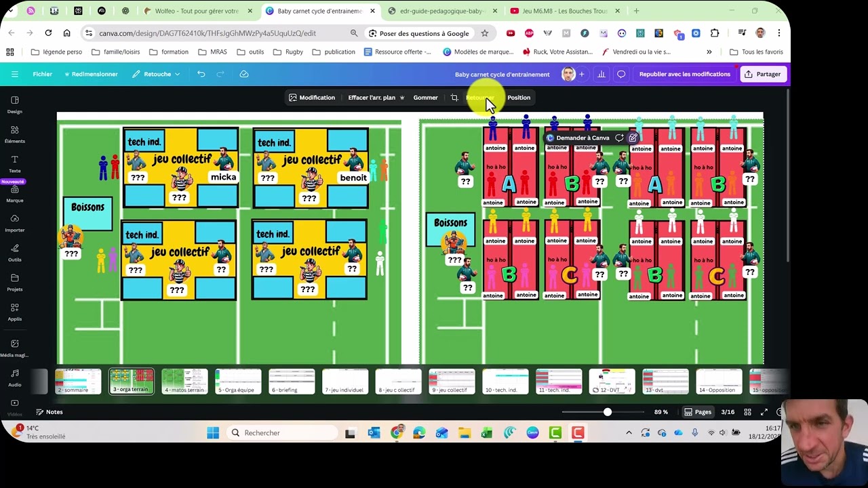
Task: Open the Outils panel
Action: [15, 253]
